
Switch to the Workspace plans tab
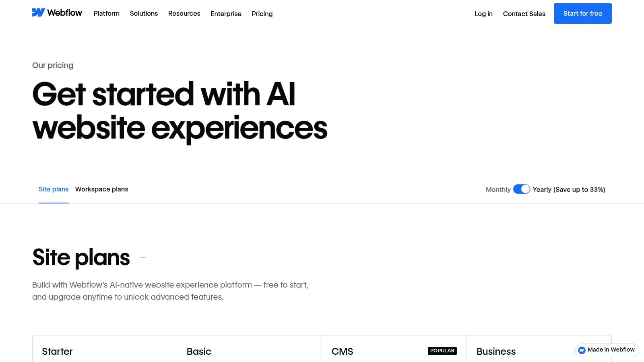pyautogui.click(x=101, y=189)
